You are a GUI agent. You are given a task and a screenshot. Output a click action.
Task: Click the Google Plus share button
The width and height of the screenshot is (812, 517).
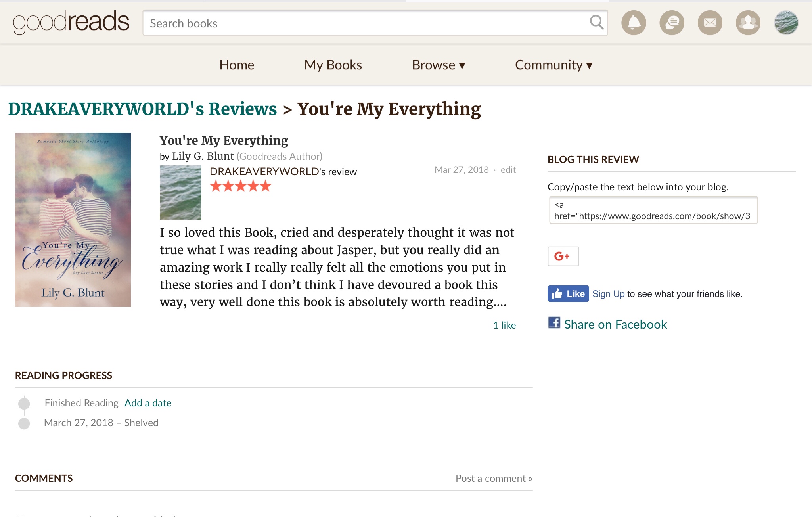point(563,256)
